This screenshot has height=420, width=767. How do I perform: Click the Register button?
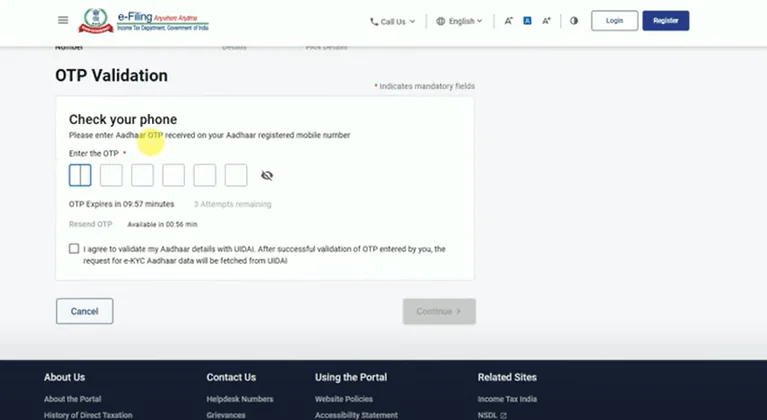coord(665,21)
